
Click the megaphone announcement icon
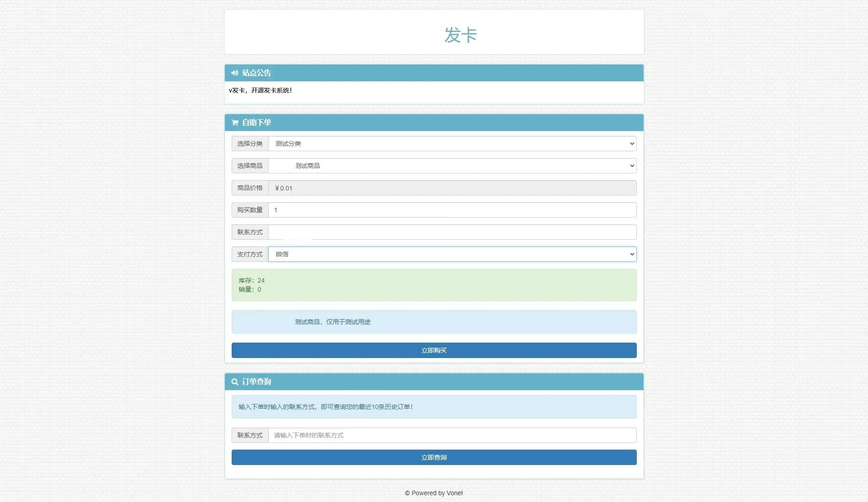(234, 73)
